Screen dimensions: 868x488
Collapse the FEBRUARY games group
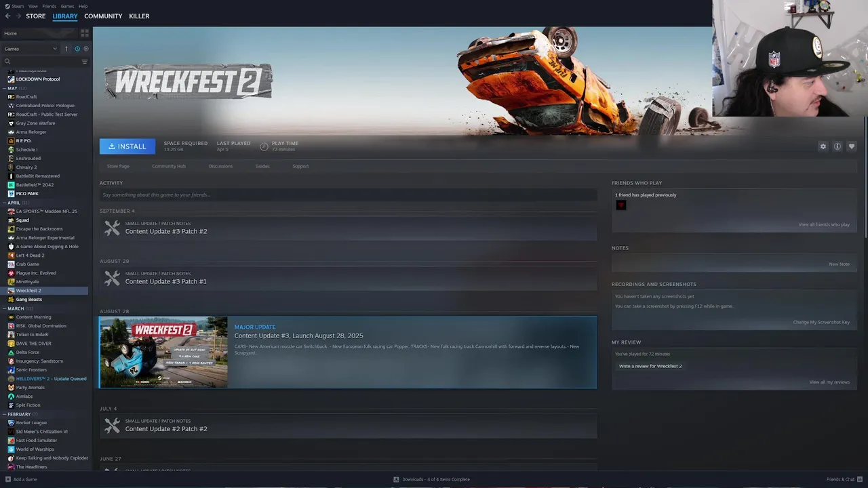point(5,414)
